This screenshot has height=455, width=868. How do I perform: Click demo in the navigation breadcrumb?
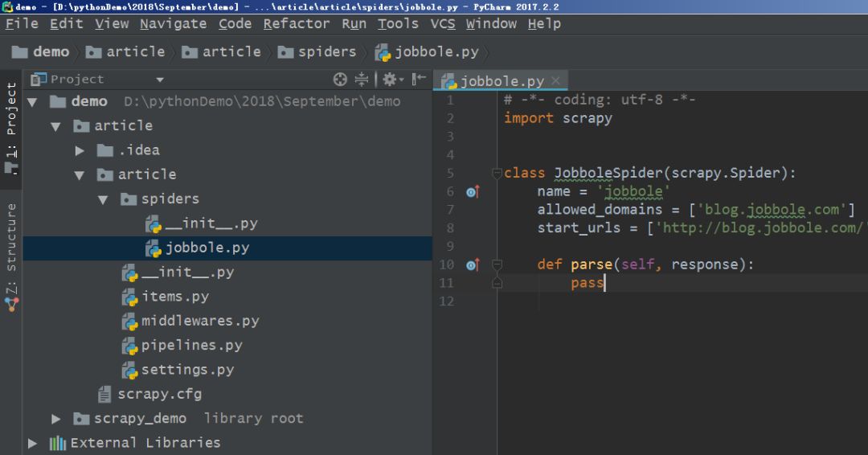click(x=40, y=52)
